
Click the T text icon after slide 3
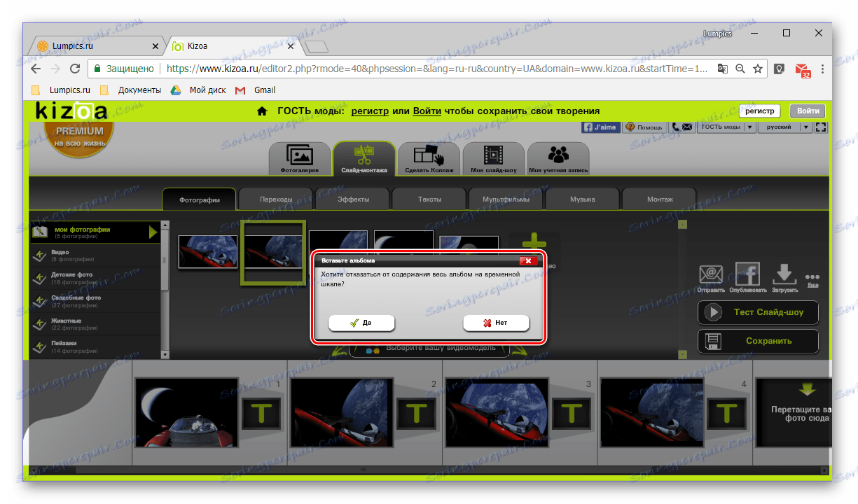click(x=572, y=414)
